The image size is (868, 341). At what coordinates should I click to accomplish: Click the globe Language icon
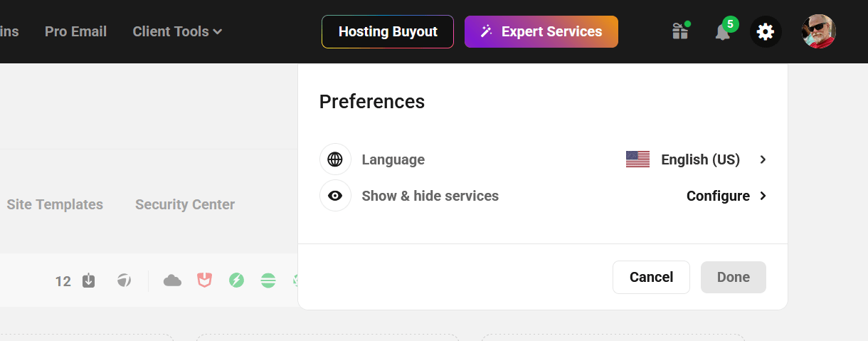[335, 159]
